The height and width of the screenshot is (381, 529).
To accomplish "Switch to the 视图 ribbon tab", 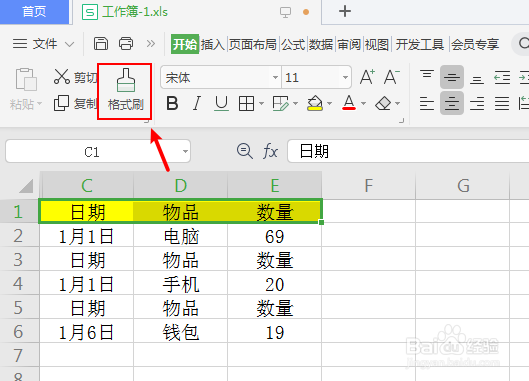I will click(377, 44).
